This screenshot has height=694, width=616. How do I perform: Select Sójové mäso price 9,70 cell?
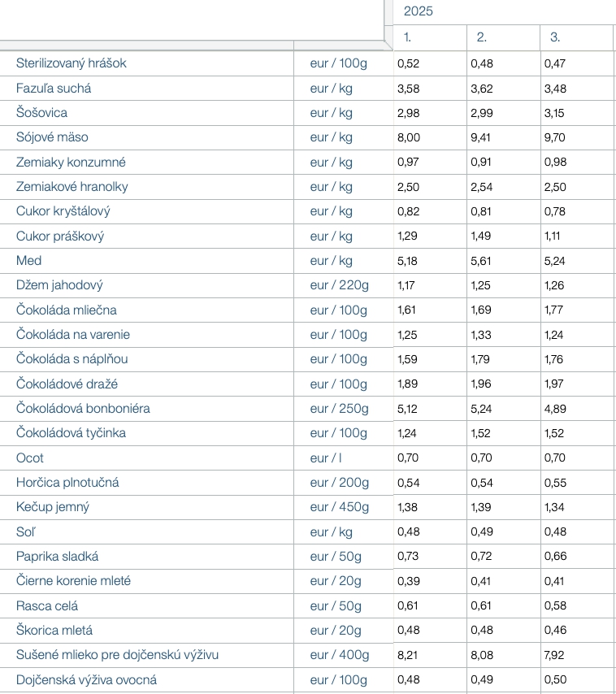pyautogui.click(x=555, y=137)
